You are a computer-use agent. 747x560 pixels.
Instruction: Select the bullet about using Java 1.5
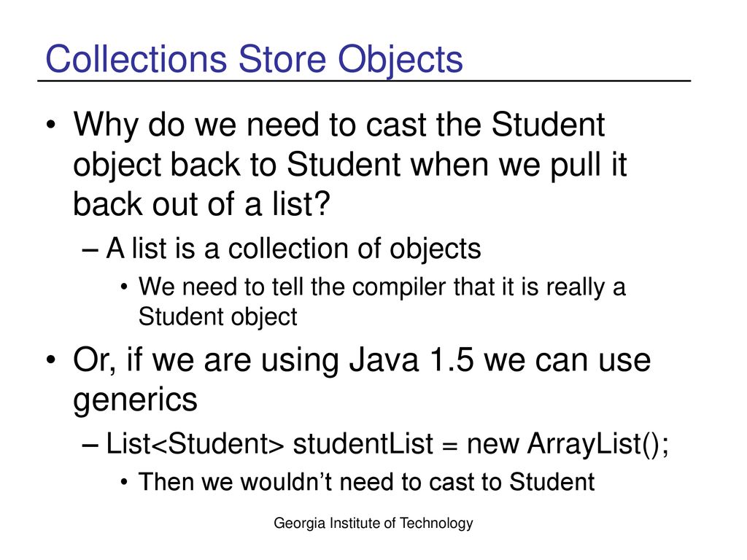click(362, 379)
